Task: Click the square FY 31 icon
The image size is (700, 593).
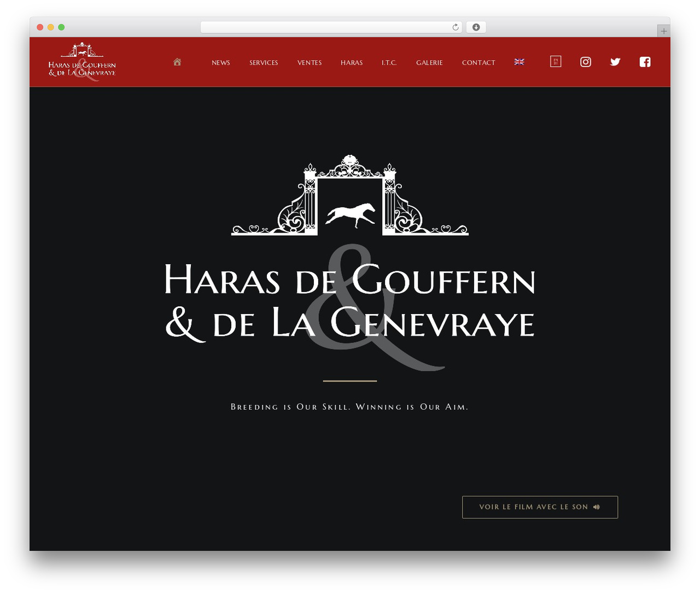Action: point(556,62)
